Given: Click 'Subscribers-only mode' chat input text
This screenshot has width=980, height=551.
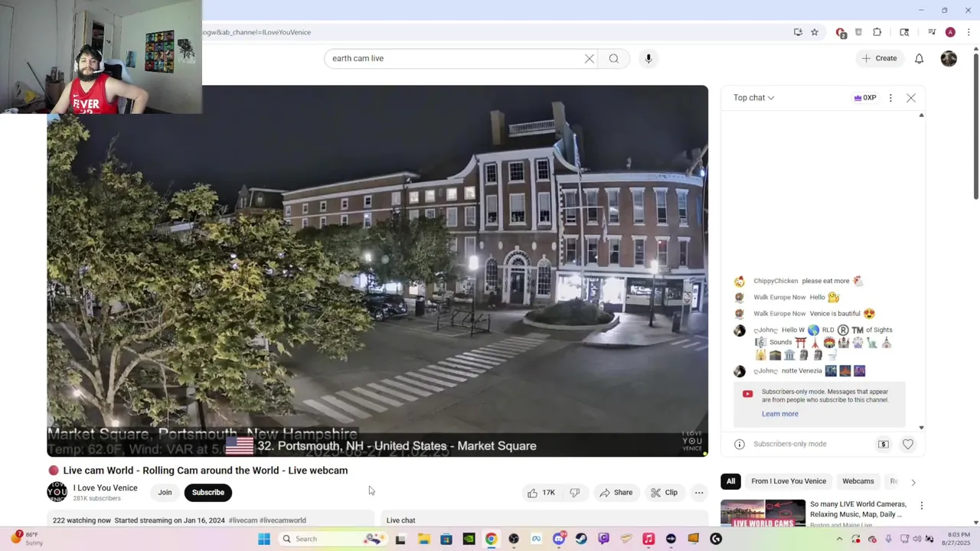Looking at the screenshot, I should (x=790, y=444).
